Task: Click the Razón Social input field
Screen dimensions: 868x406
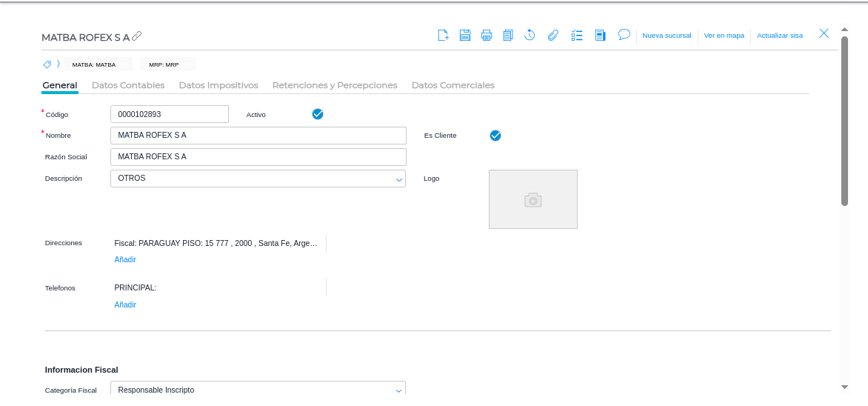Action: click(258, 157)
